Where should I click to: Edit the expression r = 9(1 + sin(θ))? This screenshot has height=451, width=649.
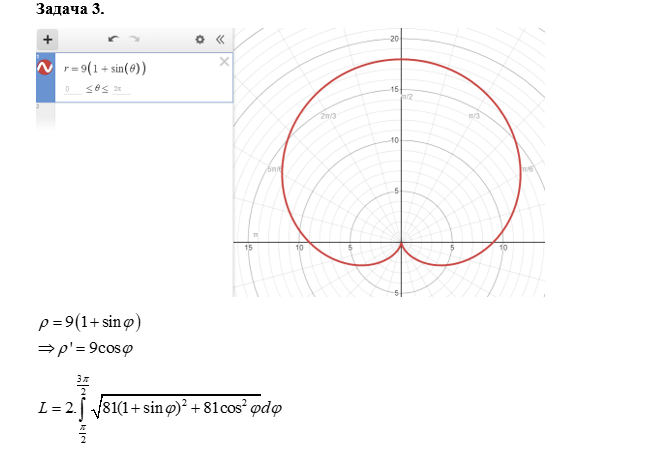[x=105, y=68]
